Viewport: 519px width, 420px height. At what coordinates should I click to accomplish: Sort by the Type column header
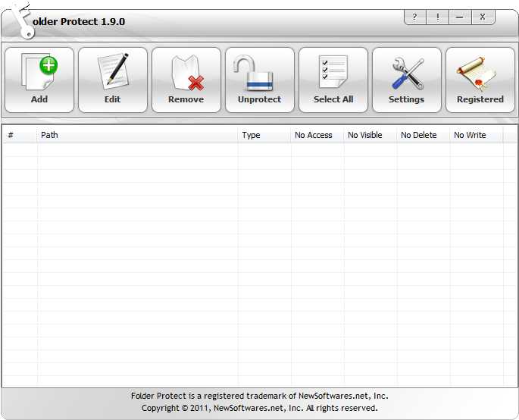[x=264, y=135]
